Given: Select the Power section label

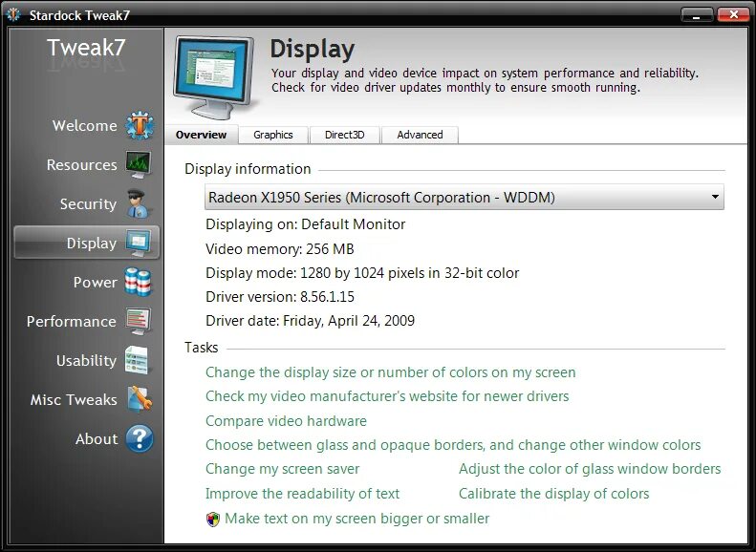Looking at the screenshot, I should point(96,283).
